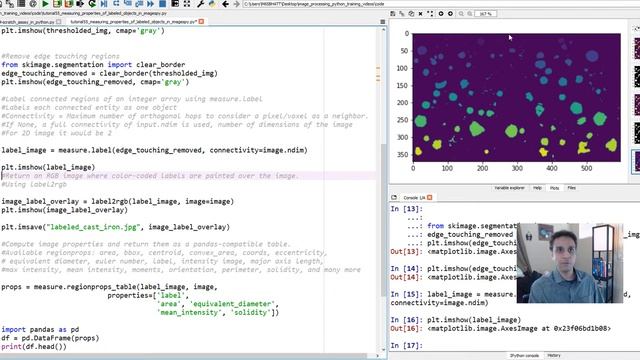This screenshot has width=640, height=360.
Task: Open the Help tab
Action: click(537, 188)
